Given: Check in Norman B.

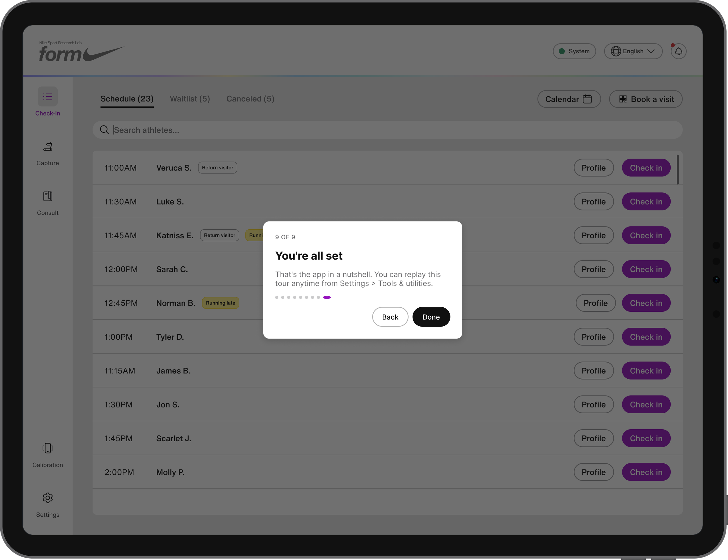Looking at the screenshot, I should pyautogui.click(x=646, y=303).
